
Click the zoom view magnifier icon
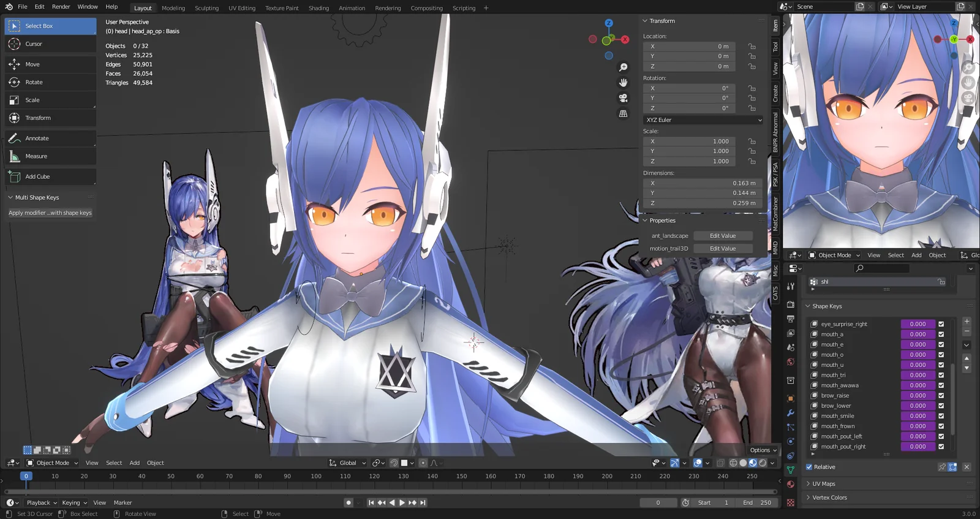(623, 67)
